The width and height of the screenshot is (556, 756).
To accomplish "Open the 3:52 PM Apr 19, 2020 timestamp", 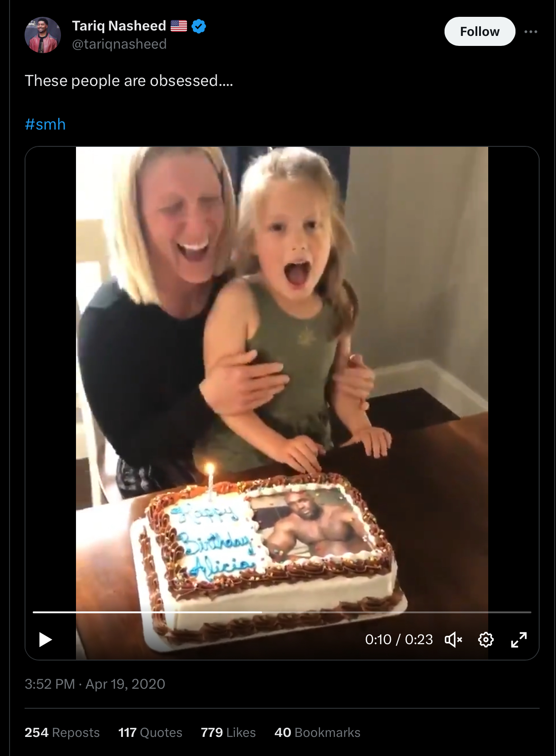I will pyautogui.click(x=95, y=684).
